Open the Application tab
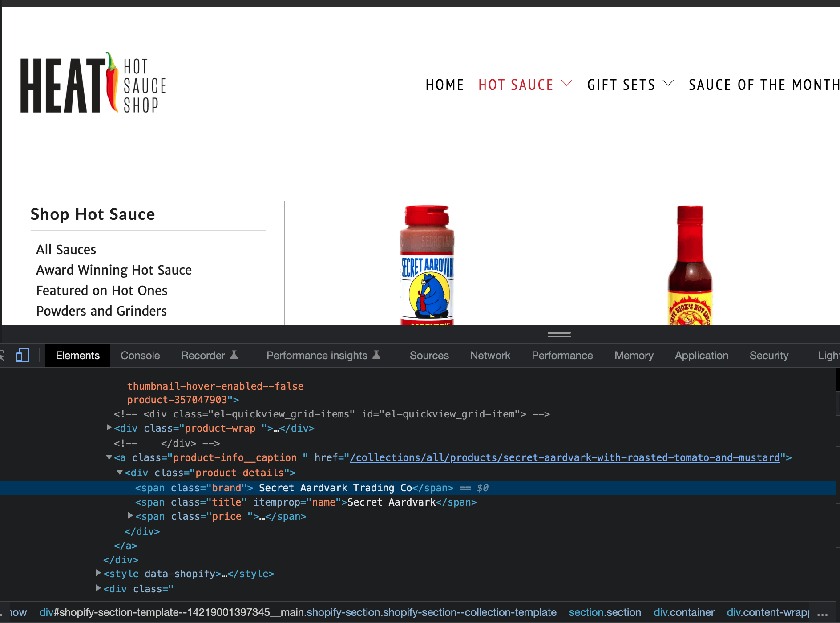The height and width of the screenshot is (623, 840). point(702,355)
